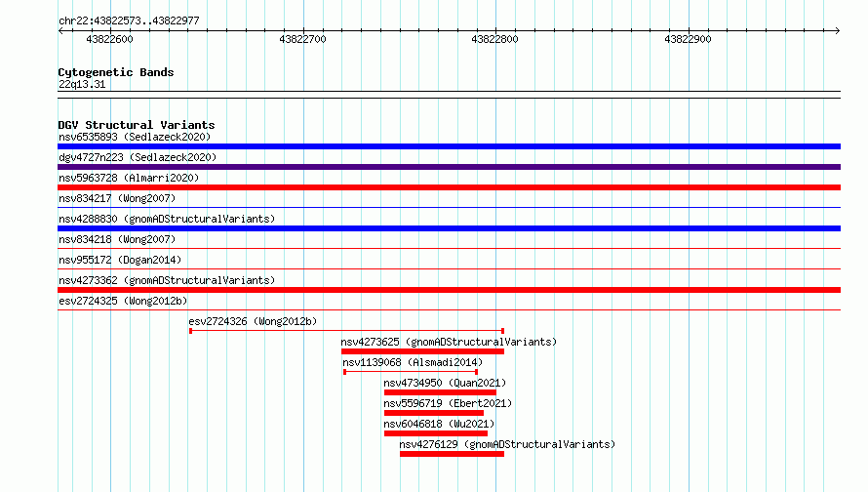Click the red bar under nsv4276129
The width and height of the screenshot is (868, 492).
click(x=452, y=454)
